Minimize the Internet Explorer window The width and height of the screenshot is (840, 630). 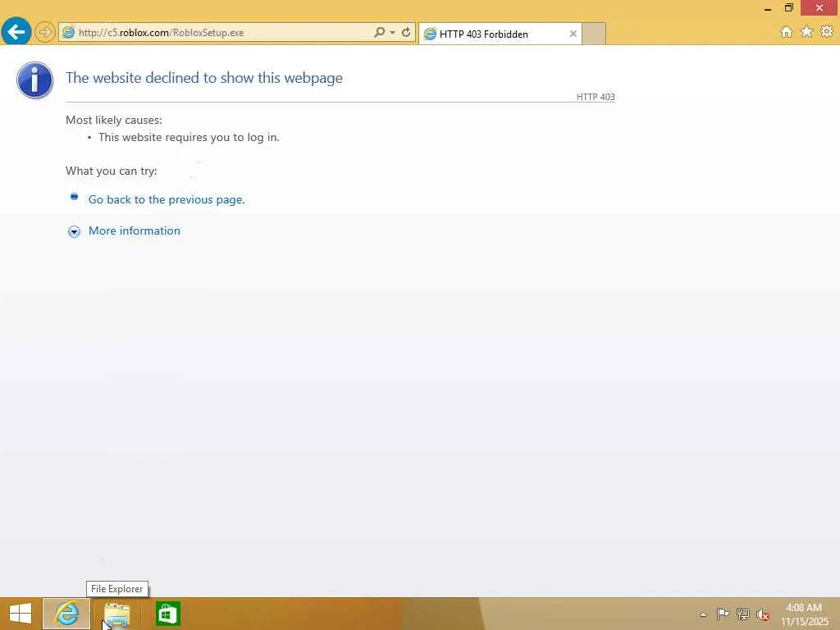click(768, 8)
